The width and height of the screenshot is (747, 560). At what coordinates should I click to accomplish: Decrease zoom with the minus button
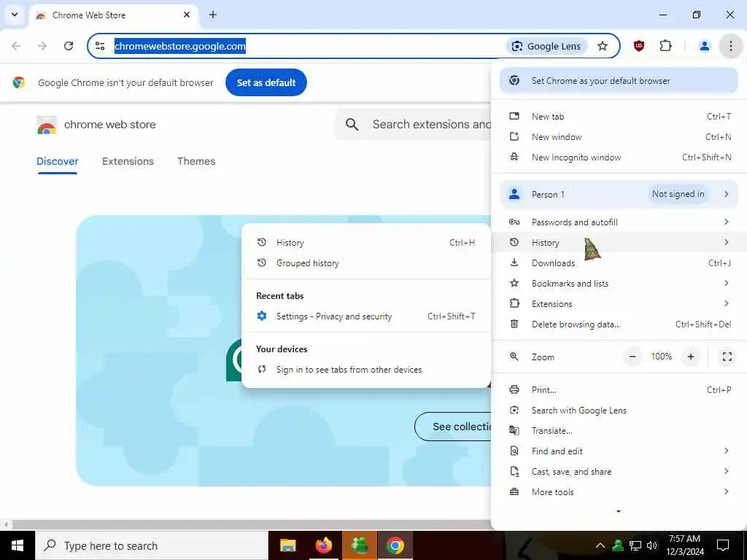coord(632,357)
